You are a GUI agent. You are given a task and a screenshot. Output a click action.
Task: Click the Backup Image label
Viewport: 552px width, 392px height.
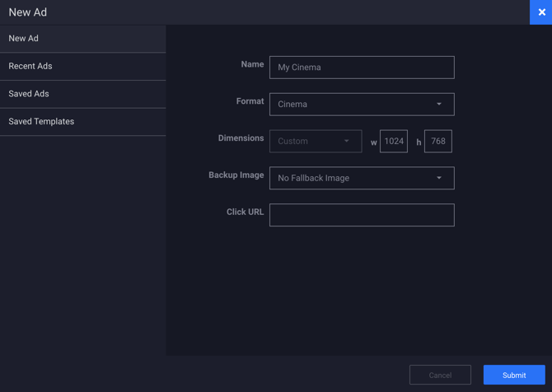(x=236, y=175)
